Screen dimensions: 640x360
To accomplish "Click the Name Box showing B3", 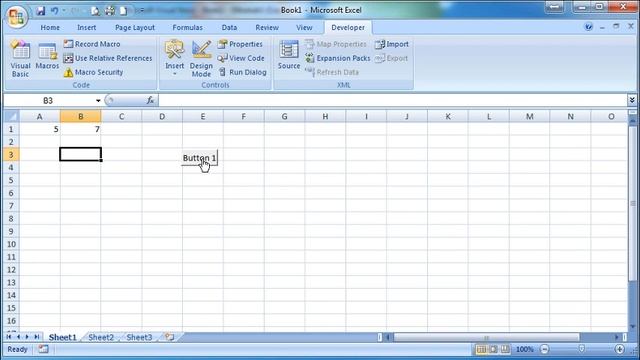I will point(48,100).
